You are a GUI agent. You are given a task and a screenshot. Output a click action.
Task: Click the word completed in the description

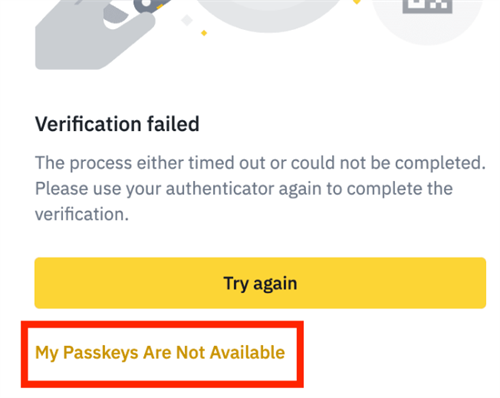click(440, 163)
